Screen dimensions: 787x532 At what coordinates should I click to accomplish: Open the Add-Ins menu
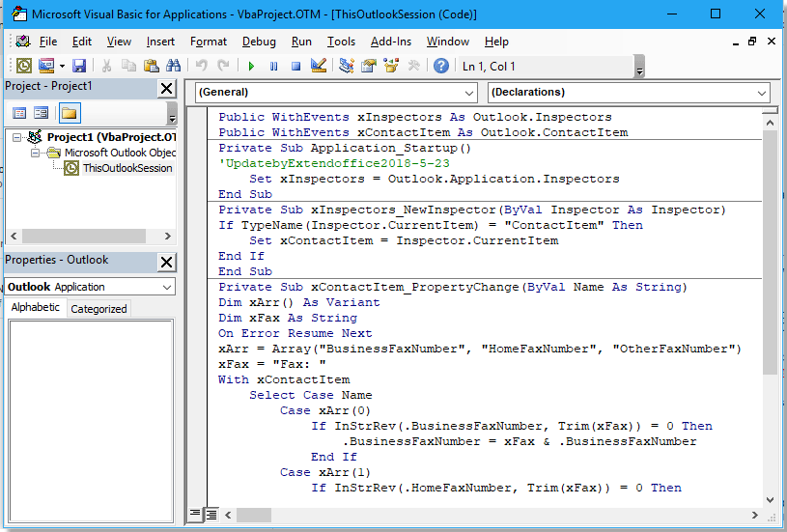pyautogui.click(x=391, y=42)
